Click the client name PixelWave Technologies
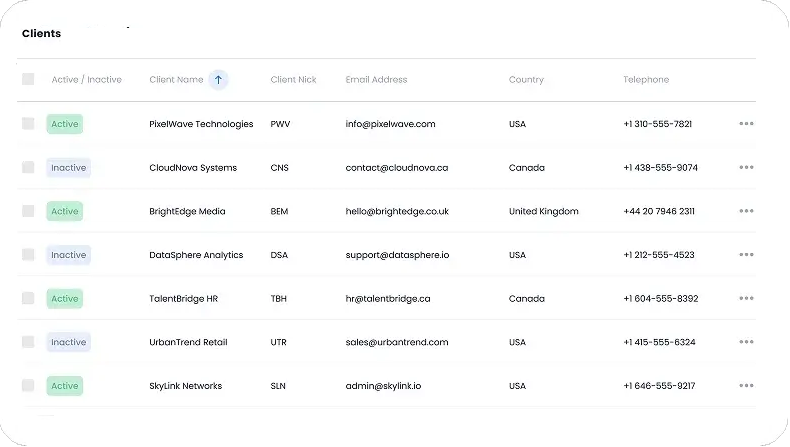The height and width of the screenshot is (447, 790). coord(201,124)
